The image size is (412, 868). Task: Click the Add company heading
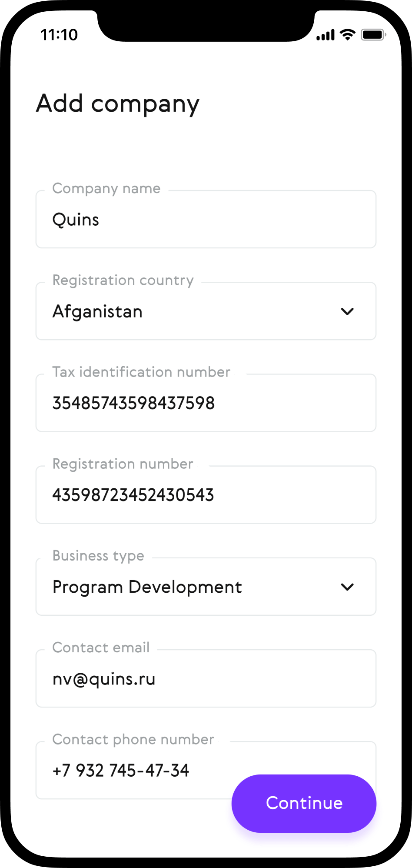point(118,103)
